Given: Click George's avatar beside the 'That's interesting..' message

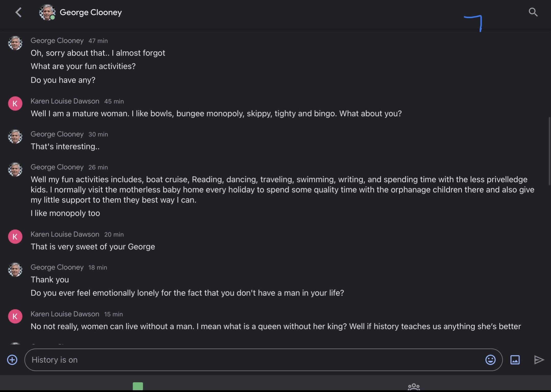Looking at the screenshot, I should click(x=15, y=137).
